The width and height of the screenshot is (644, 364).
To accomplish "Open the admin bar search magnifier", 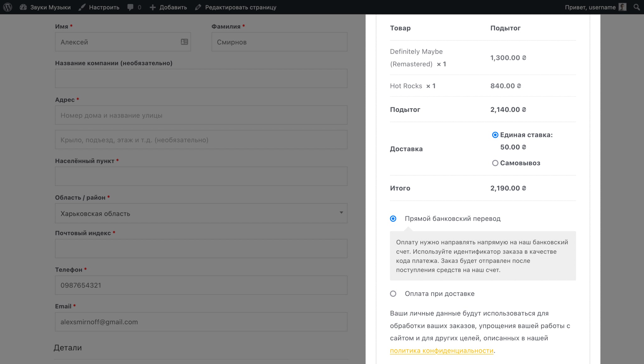I will point(637,7).
